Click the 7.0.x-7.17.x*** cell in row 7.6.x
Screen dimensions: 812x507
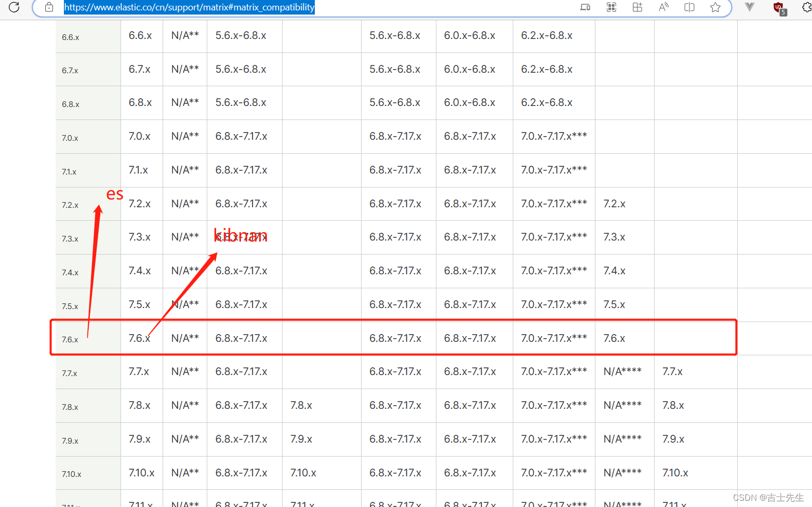tap(554, 338)
